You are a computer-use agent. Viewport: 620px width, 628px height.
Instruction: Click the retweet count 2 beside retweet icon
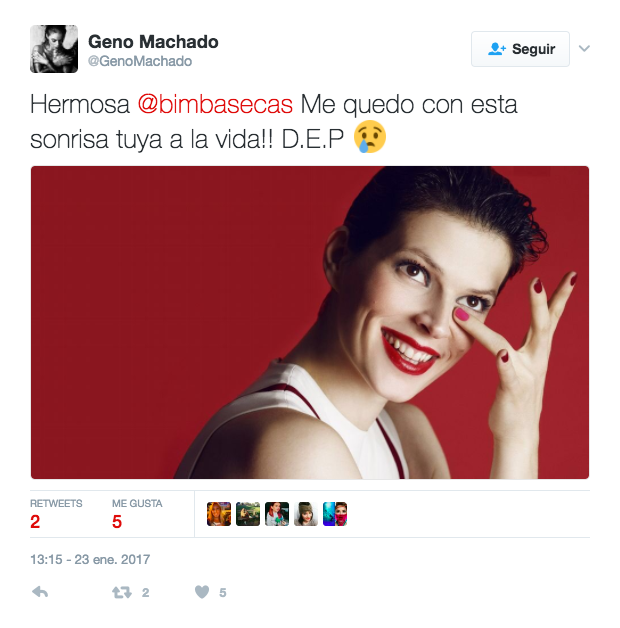coord(145,593)
